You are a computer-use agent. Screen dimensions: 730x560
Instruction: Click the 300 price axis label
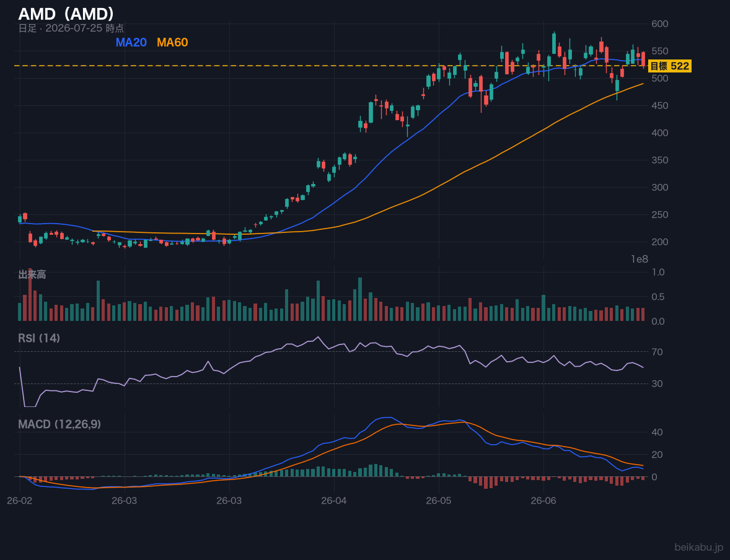click(x=660, y=187)
